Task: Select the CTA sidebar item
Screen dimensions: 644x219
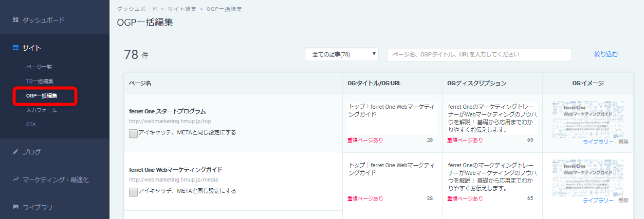Action: coord(31,124)
